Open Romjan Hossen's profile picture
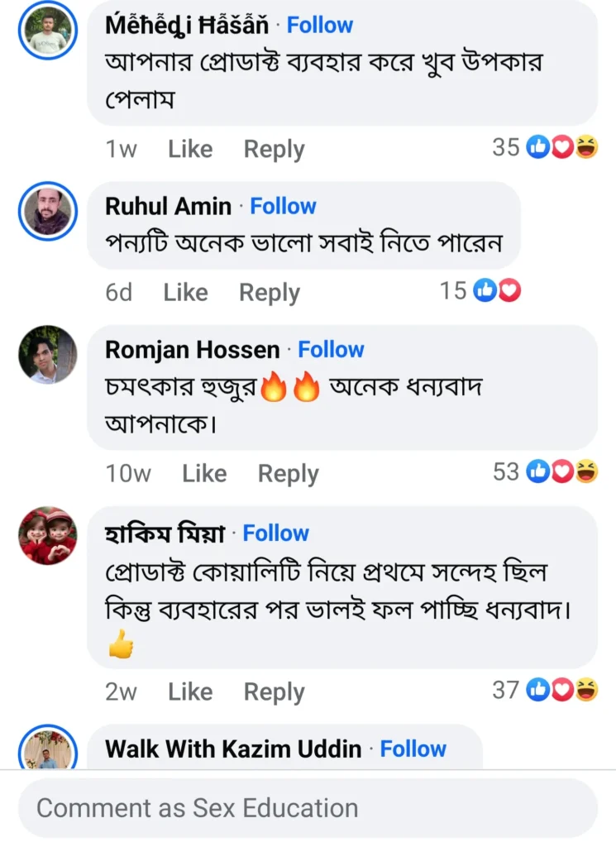 click(x=47, y=354)
